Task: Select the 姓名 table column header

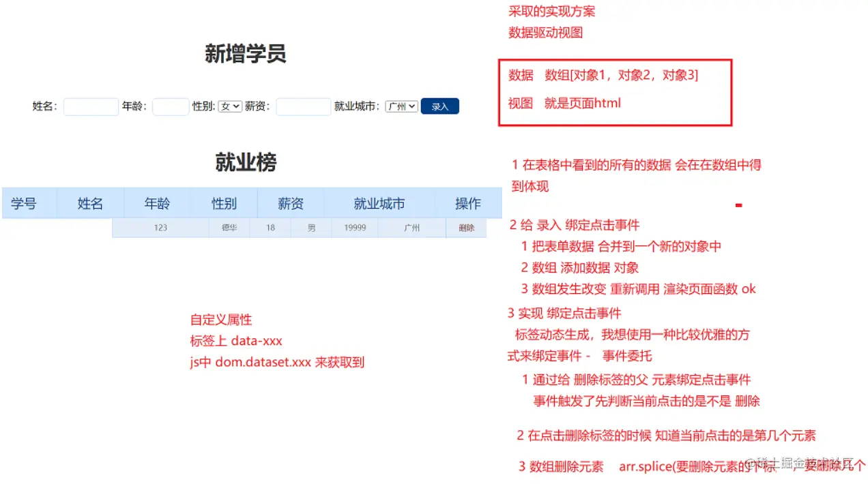Action: point(90,203)
